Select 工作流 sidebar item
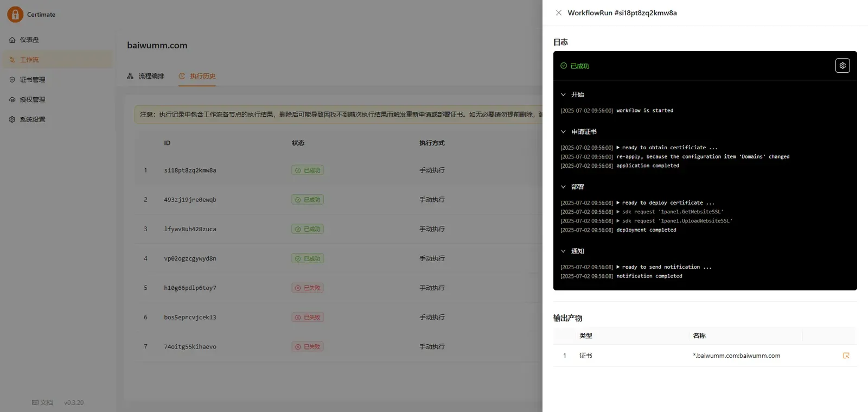This screenshot has width=868, height=412. coord(58,60)
